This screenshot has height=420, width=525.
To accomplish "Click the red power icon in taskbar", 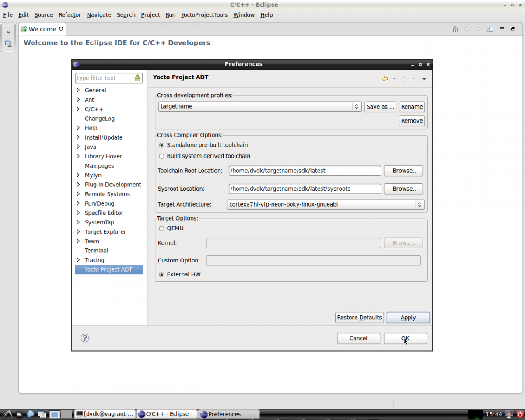I will pyautogui.click(x=520, y=414).
